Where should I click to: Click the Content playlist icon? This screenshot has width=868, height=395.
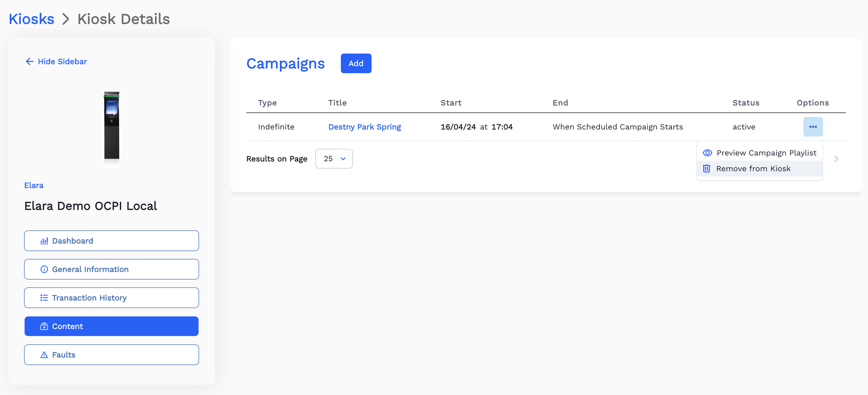(x=44, y=326)
